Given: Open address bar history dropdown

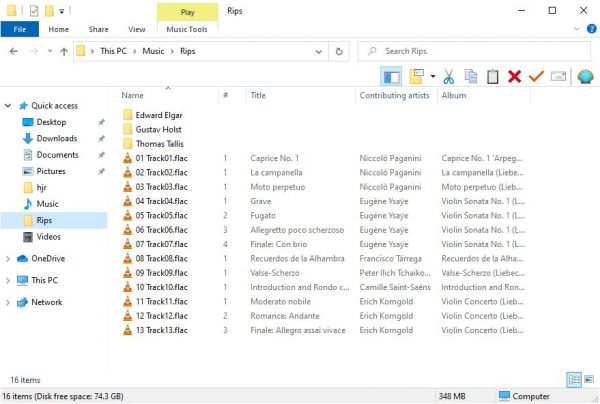Looking at the screenshot, I should (x=318, y=52).
